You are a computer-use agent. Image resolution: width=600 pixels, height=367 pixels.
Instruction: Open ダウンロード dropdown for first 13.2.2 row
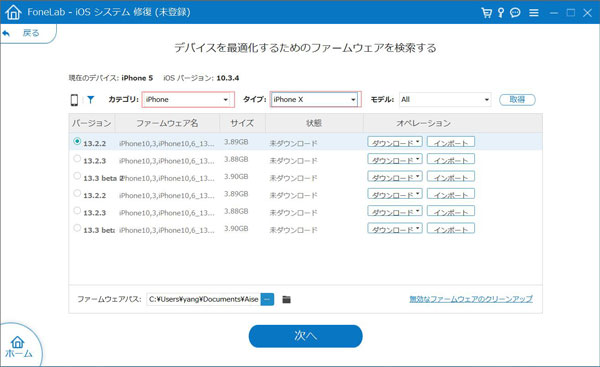(x=395, y=142)
